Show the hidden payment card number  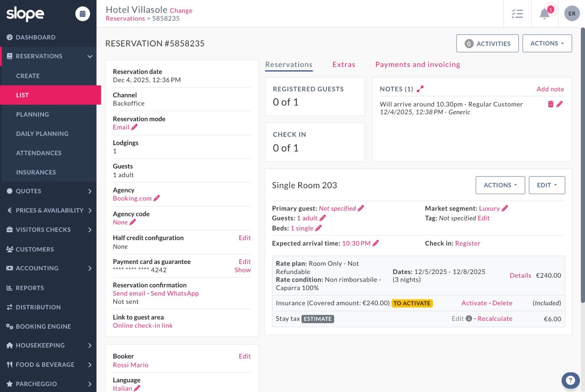click(x=242, y=270)
